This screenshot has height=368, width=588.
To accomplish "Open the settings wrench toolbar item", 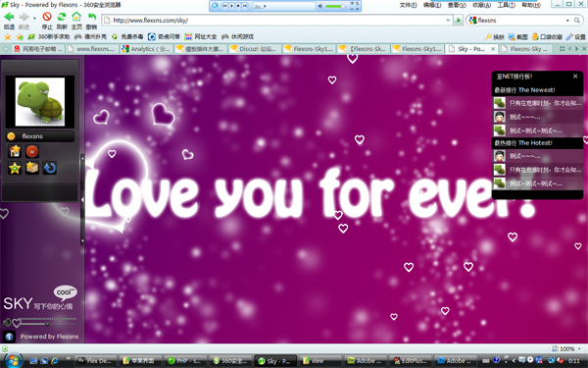I will pyautogui.click(x=575, y=37).
